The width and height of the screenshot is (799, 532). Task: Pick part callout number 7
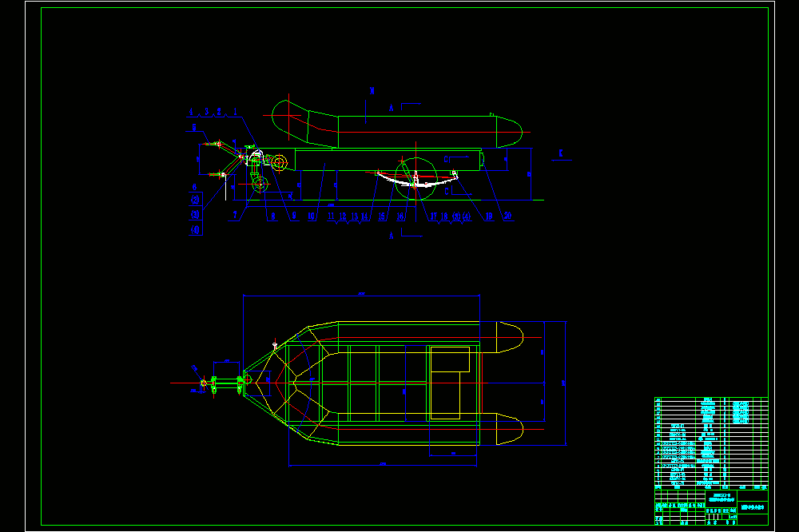pos(235,215)
